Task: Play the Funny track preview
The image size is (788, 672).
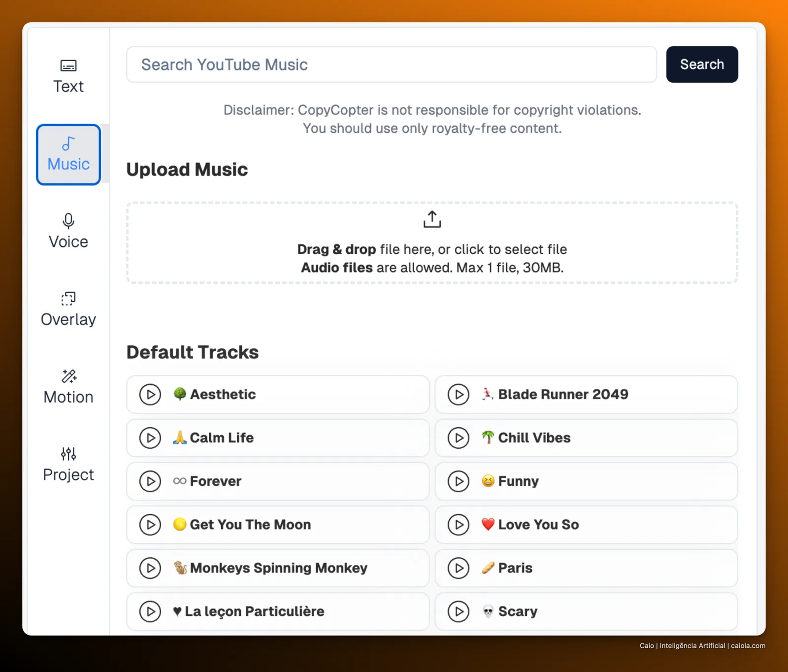Action: coord(459,481)
